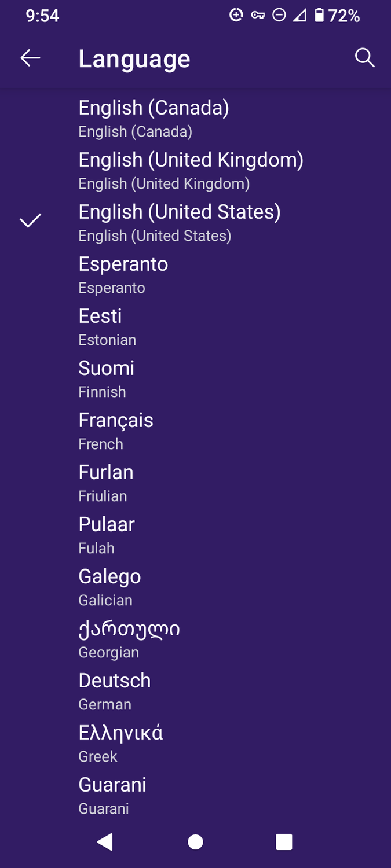The height and width of the screenshot is (868, 391).
Task: Tap the cellular signal icon
Action: pyautogui.click(x=300, y=16)
